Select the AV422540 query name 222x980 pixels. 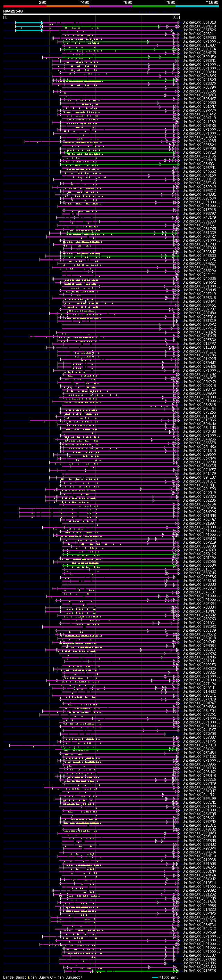[13, 11]
